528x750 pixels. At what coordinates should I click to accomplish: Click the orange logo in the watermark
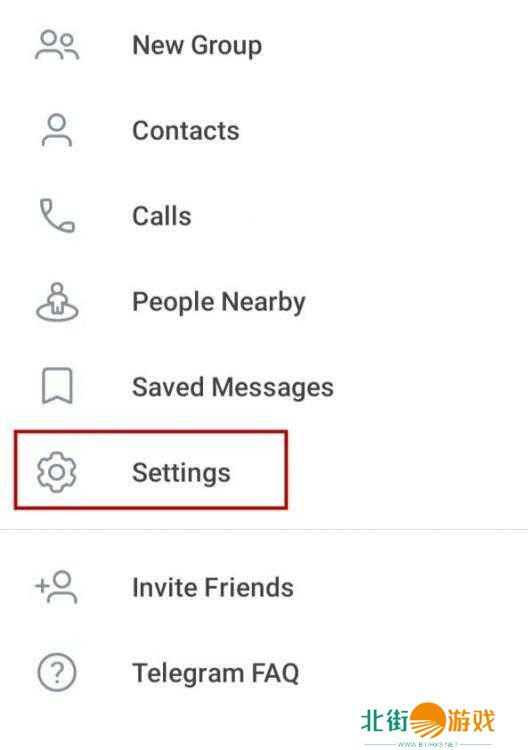(428, 721)
